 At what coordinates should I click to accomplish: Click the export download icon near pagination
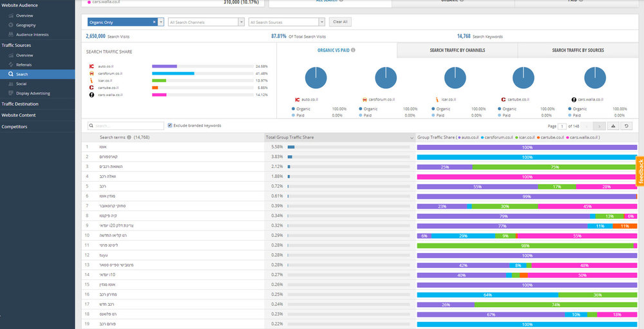click(x=613, y=126)
